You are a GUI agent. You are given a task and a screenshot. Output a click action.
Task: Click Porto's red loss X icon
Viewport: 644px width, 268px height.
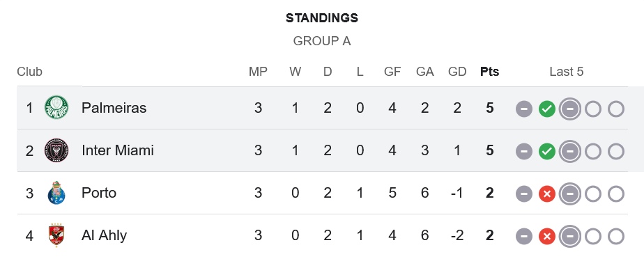546,194
